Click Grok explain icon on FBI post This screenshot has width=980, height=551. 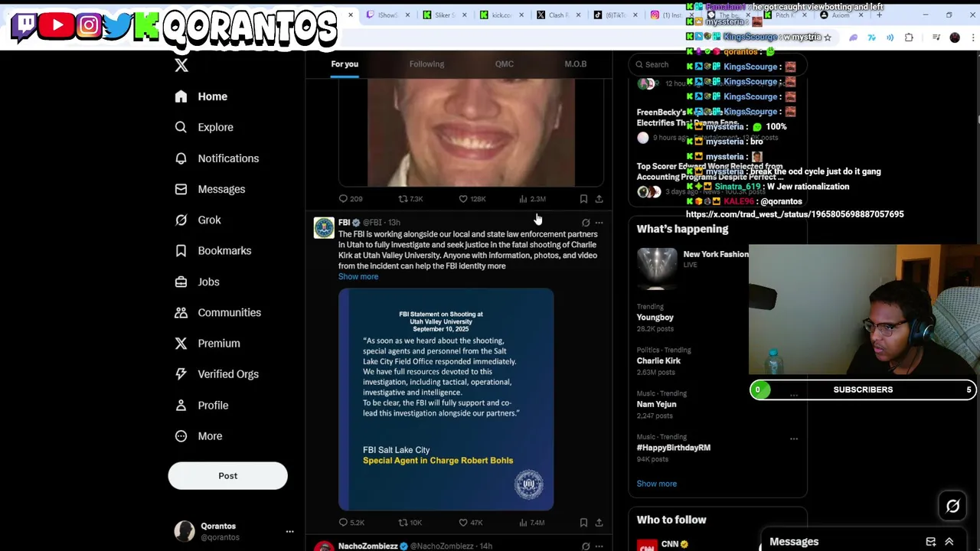586,223
